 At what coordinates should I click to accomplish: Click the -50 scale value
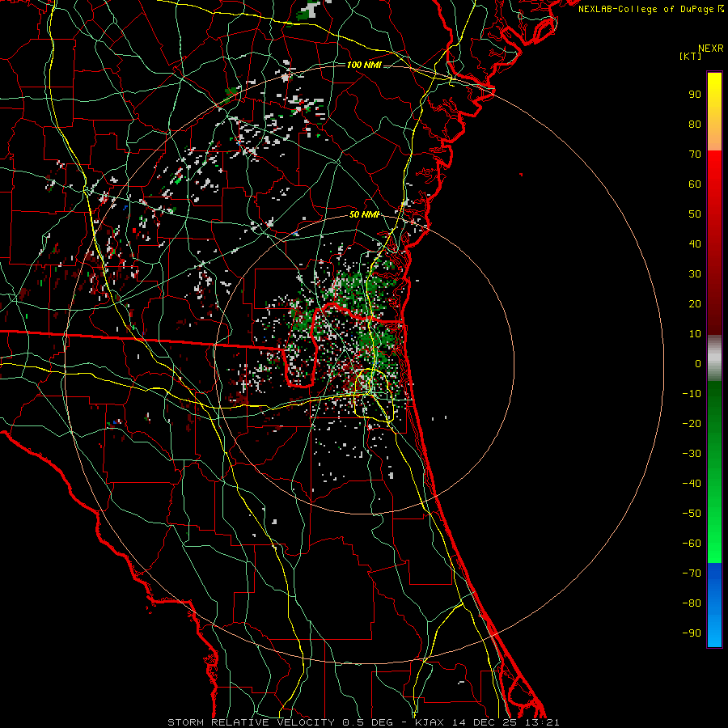(x=692, y=514)
